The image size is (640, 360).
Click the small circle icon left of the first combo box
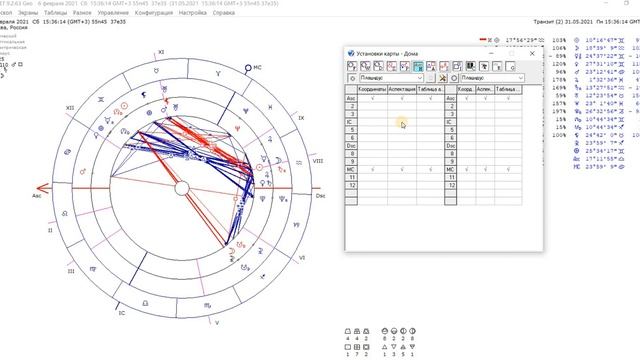[x=352, y=78]
